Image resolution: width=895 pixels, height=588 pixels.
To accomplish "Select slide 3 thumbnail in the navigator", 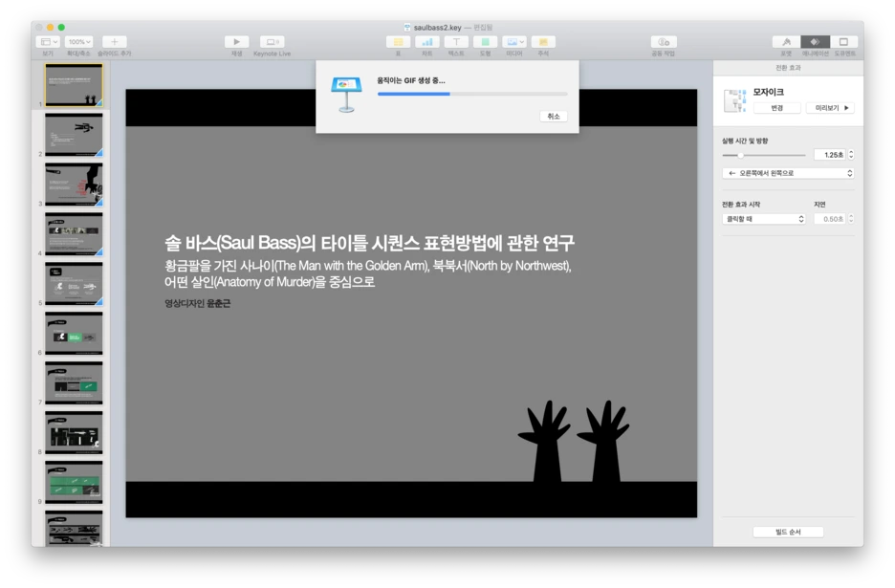I will 75,182.
